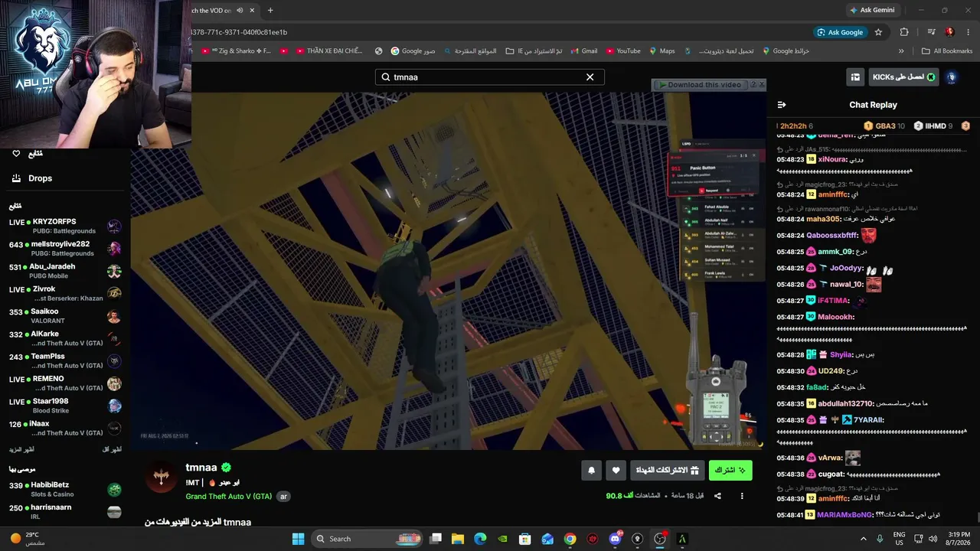The image size is (980, 551).
Task: Open the Zig & Sharko bookmark
Action: tap(237, 51)
